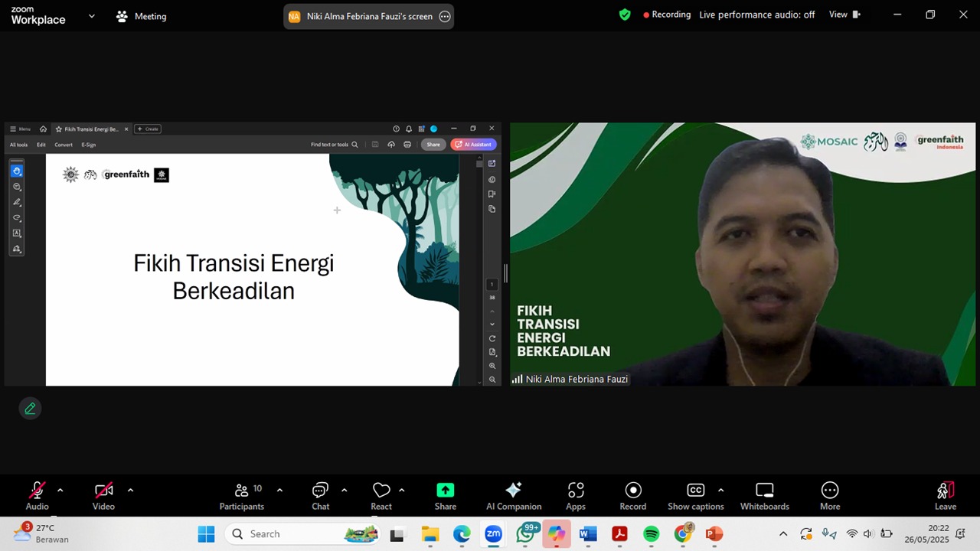Viewport: 980px width, 551px height.
Task: Turn on camera with Video button
Action: (103, 496)
